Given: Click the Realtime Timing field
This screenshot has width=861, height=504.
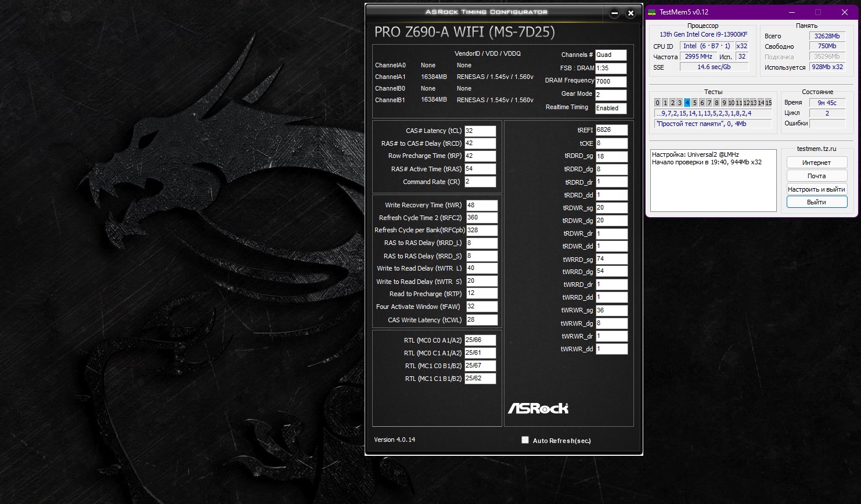Looking at the screenshot, I should pyautogui.click(x=611, y=109).
